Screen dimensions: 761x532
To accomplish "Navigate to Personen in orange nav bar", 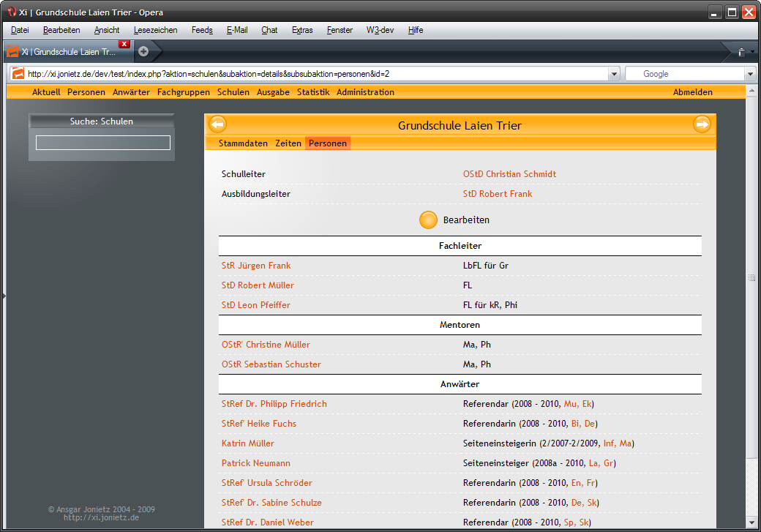I will pyautogui.click(x=86, y=92).
